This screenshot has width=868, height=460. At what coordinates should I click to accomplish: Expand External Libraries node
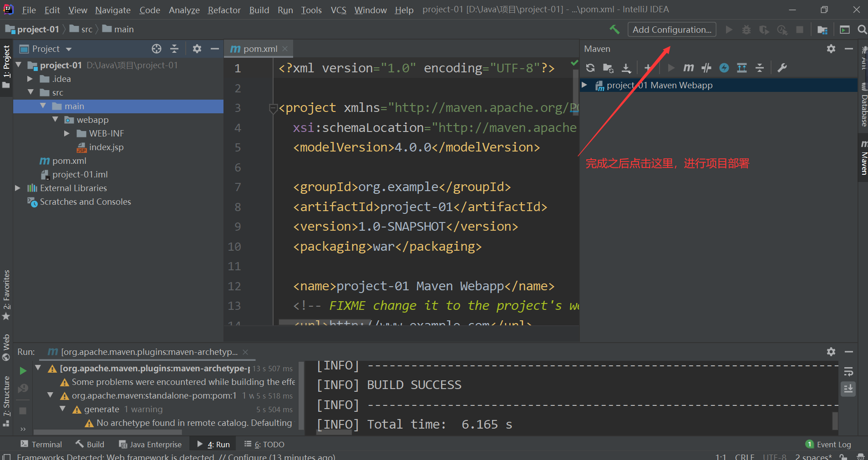pyautogui.click(x=18, y=188)
